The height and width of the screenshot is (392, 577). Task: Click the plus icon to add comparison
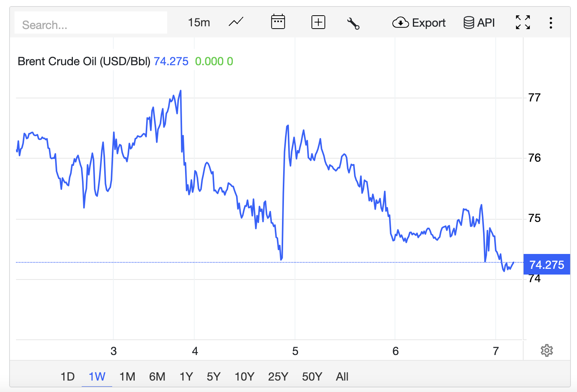point(318,22)
